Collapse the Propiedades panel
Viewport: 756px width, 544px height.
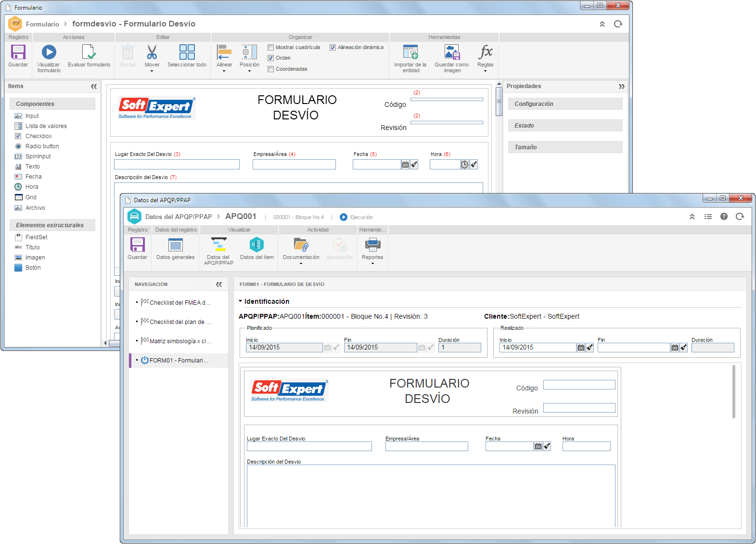click(622, 86)
